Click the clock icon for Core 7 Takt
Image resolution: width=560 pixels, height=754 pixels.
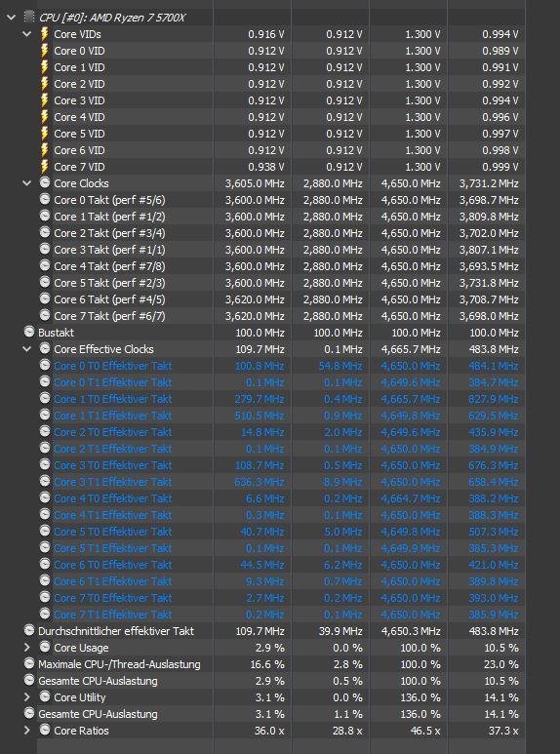coord(45,315)
